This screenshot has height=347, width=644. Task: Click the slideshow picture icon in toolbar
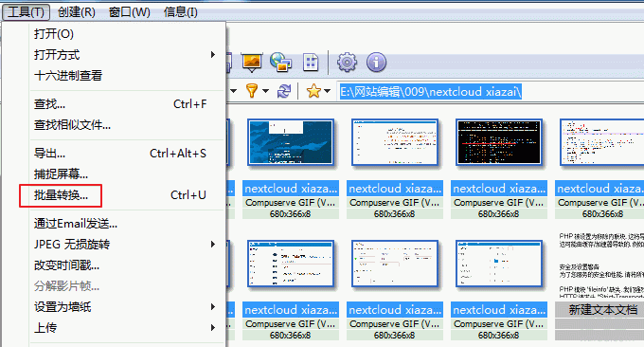point(252,62)
